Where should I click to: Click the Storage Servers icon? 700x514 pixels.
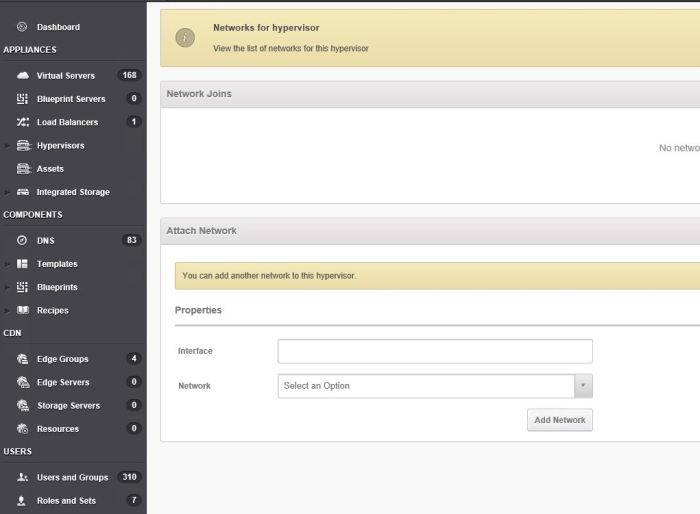coord(22,406)
